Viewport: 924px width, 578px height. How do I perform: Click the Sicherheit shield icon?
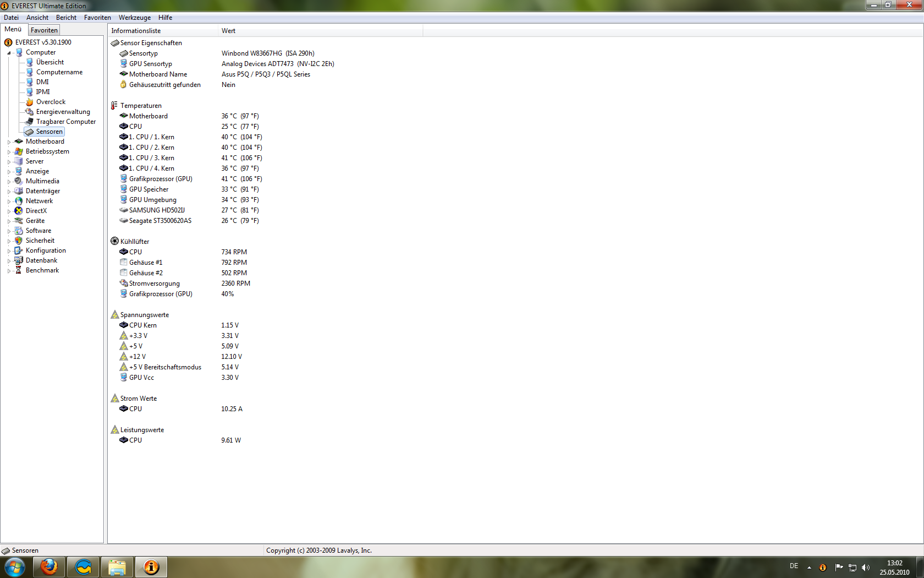coord(19,241)
